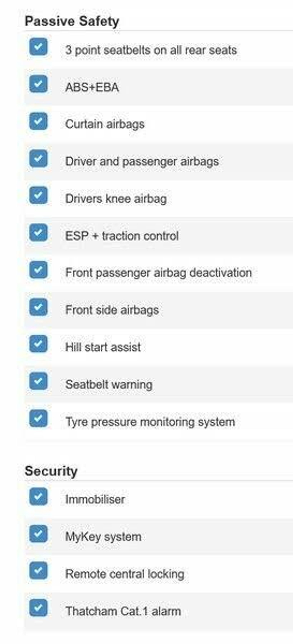
Task: Select the Hill start assist label text
Action: coord(103,347)
